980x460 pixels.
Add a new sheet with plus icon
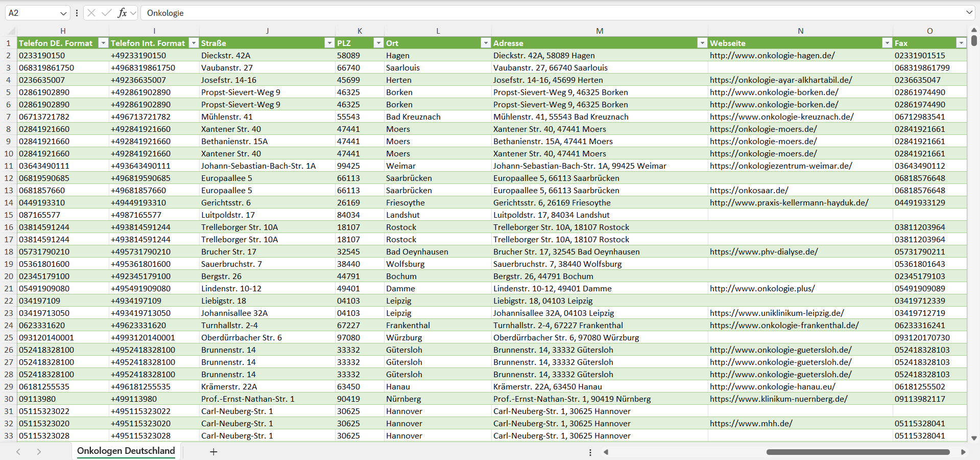(213, 452)
